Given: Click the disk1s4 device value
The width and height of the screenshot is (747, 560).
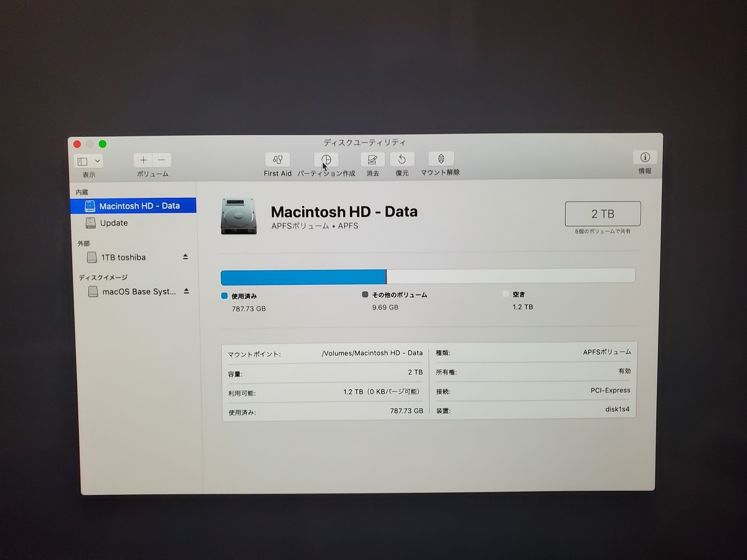Looking at the screenshot, I should tap(618, 409).
